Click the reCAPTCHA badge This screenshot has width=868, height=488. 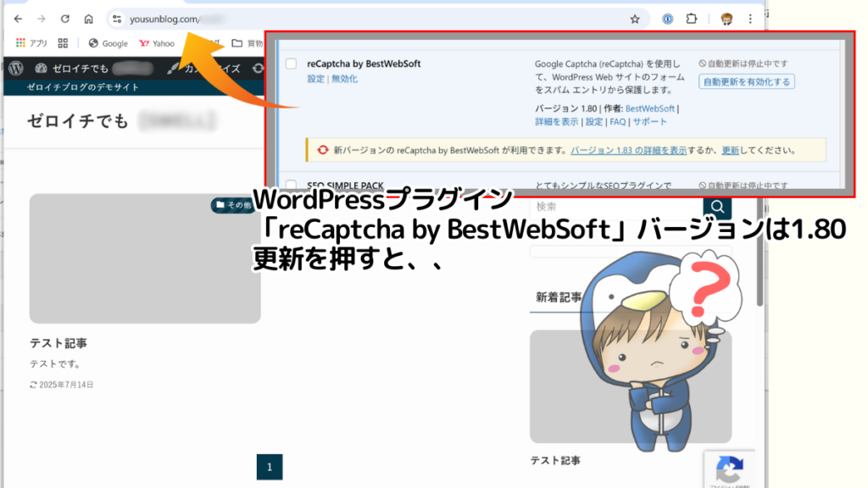click(x=730, y=469)
